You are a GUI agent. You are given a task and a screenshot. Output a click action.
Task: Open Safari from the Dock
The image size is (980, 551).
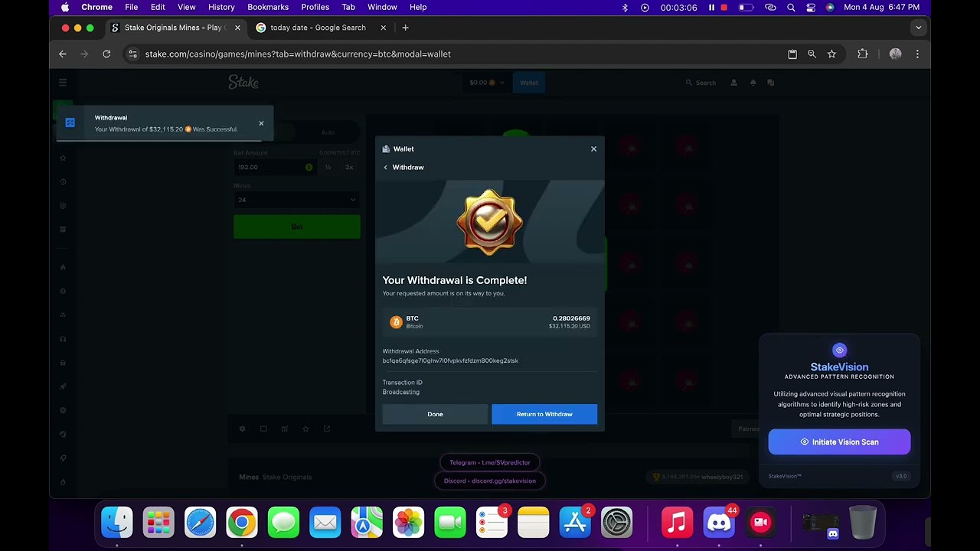point(200,523)
